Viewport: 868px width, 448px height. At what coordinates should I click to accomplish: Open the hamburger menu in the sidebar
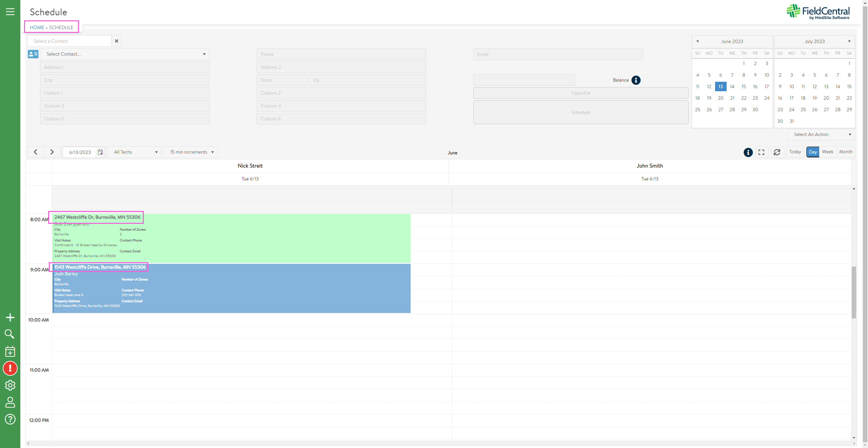[10, 12]
